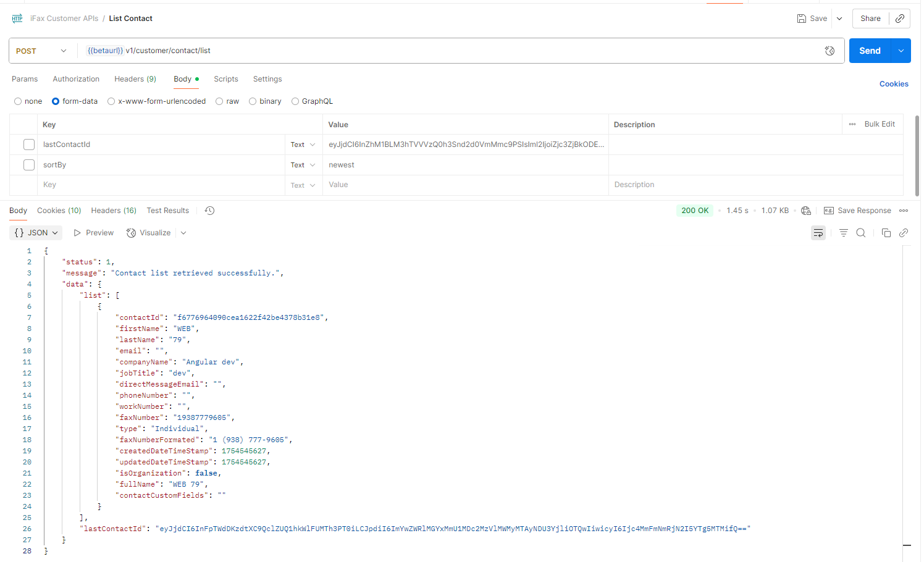
Task: Copy the request link using the chain icon beside Share
Action: click(900, 19)
